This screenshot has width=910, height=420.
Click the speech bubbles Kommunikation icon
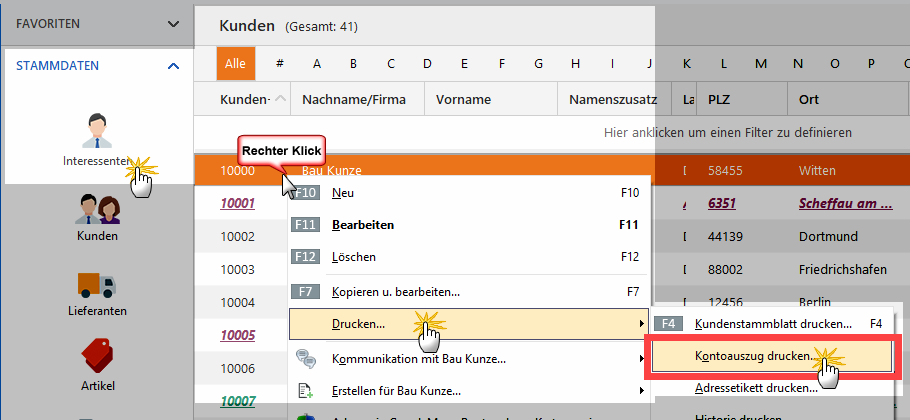[306, 359]
